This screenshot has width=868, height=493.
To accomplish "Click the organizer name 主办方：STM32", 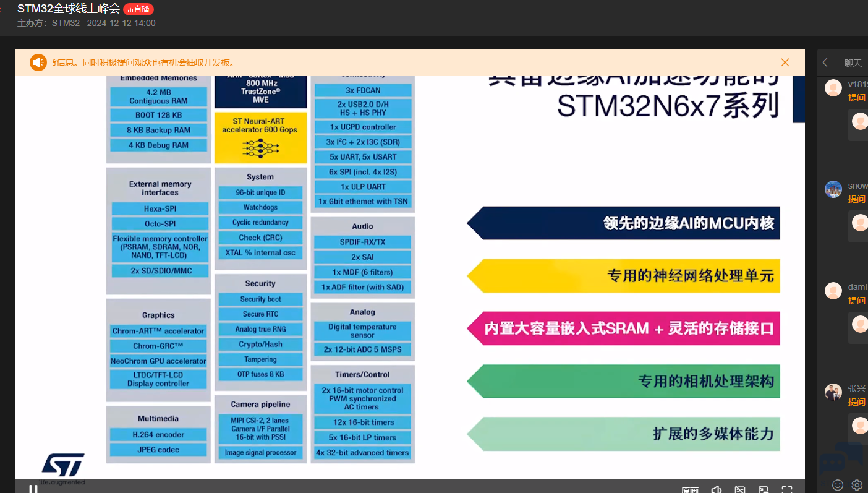I will [48, 24].
